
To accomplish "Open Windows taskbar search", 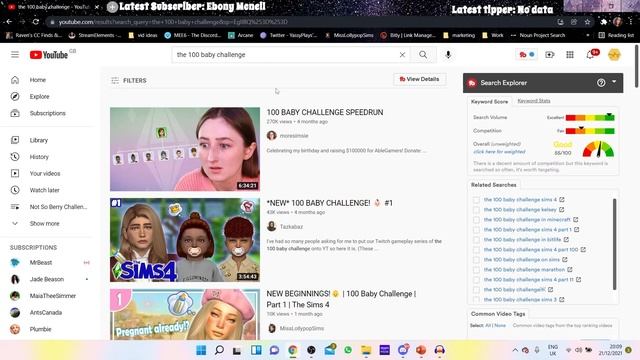I will [219, 350].
